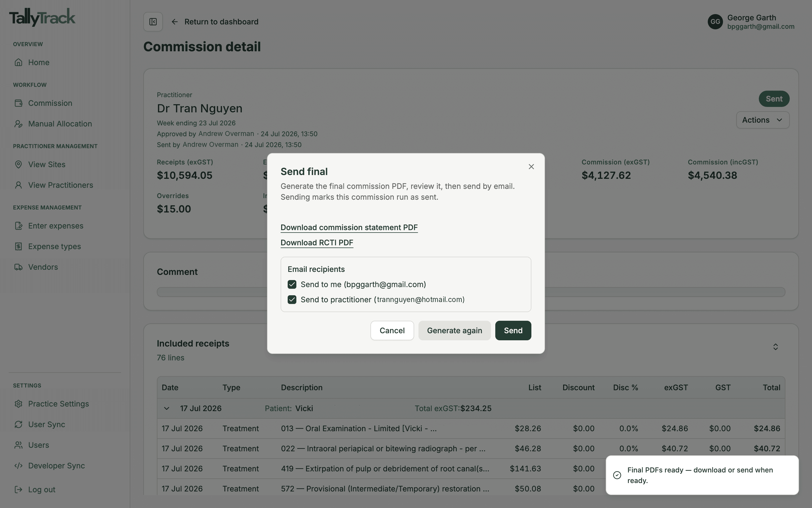Click the Final PDFs ready toast message
Viewport: 812px width, 508px height.
[x=702, y=475]
